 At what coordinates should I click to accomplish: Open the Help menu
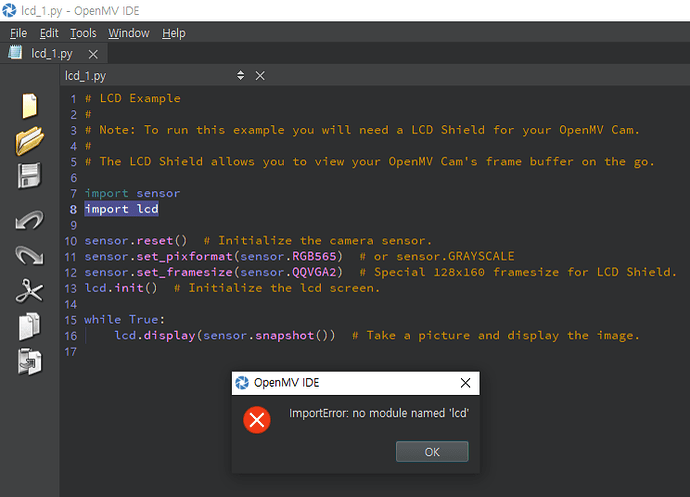click(x=174, y=33)
